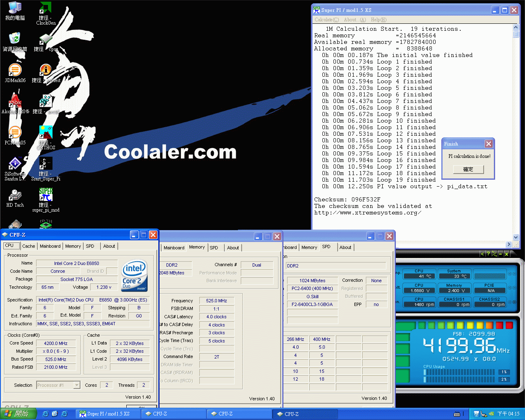Click the '2T' Command Rate value
This screenshot has height=420, width=525.
217,357
